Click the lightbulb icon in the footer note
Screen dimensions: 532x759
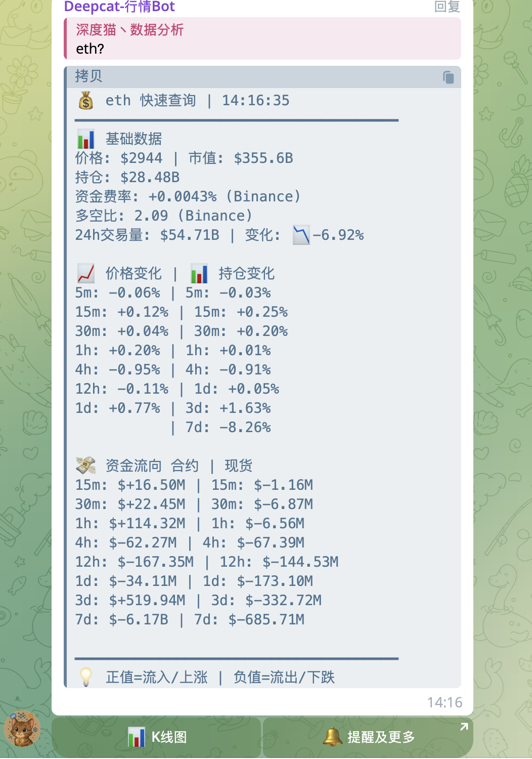[86, 677]
